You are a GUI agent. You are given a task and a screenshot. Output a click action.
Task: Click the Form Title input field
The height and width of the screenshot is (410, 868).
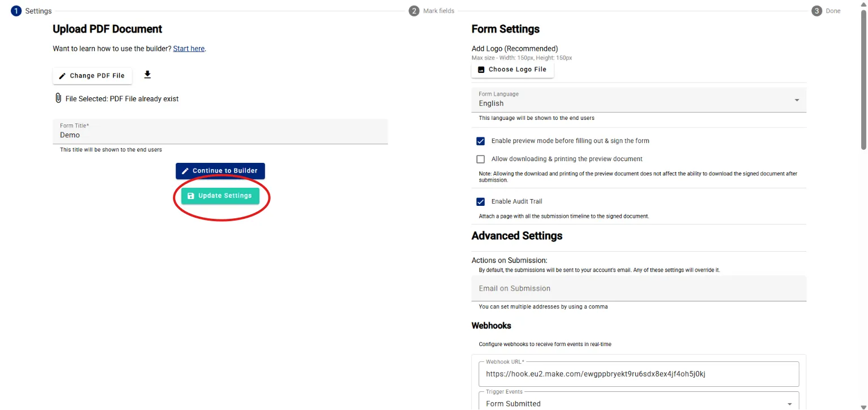click(x=220, y=131)
